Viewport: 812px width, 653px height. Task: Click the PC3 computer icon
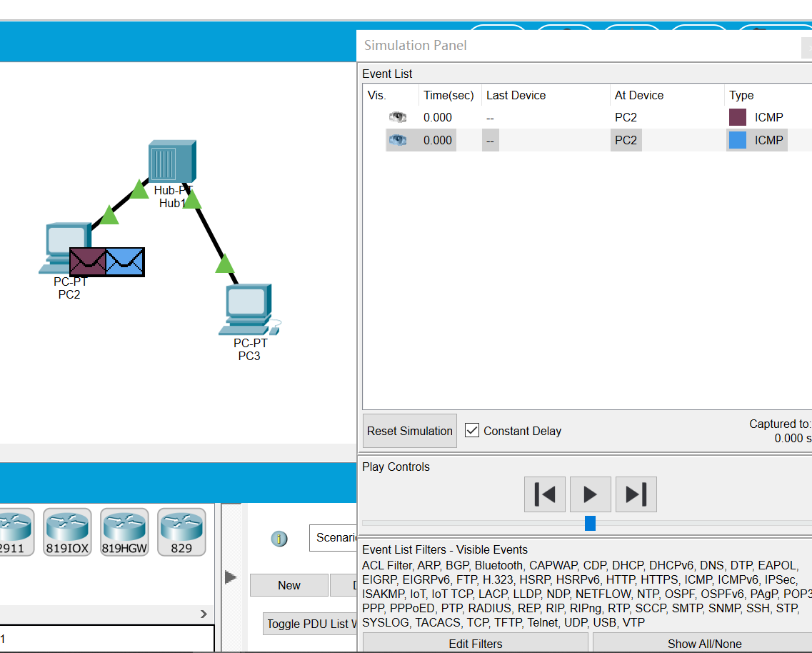248,309
